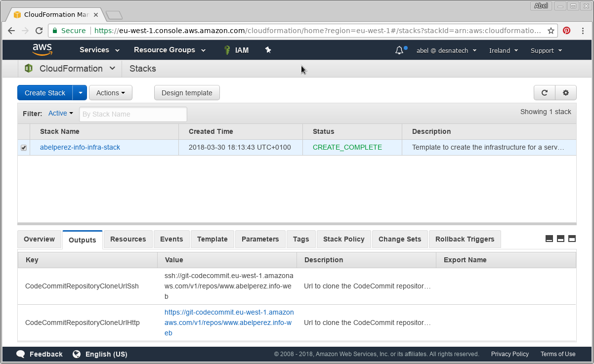594x364 pixels.
Task: Open the Stack Policy tab
Action: click(x=344, y=239)
